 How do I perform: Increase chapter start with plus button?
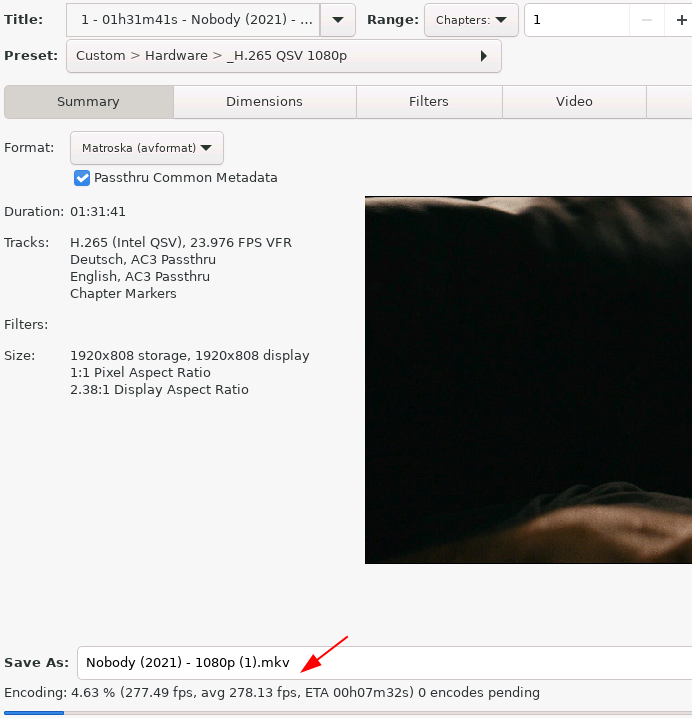[x=681, y=20]
